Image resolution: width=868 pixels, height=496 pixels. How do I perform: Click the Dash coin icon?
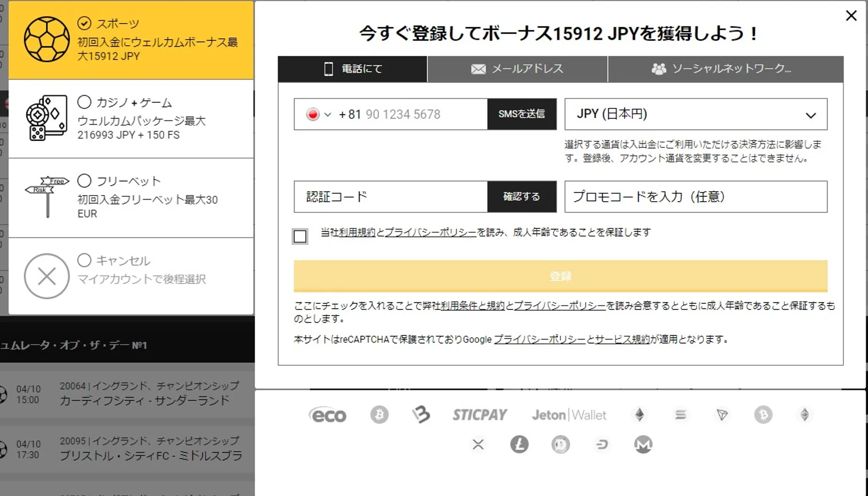click(602, 444)
